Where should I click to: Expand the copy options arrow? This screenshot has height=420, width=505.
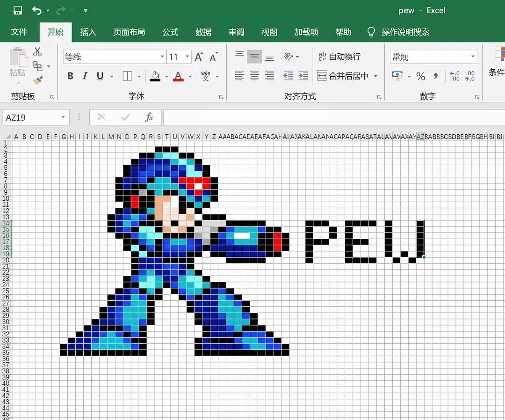[49, 66]
